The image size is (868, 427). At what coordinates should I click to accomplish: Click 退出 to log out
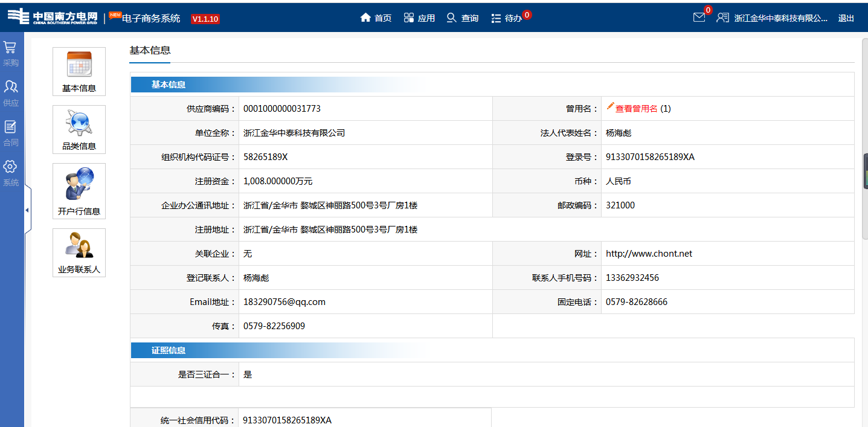[x=846, y=18]
